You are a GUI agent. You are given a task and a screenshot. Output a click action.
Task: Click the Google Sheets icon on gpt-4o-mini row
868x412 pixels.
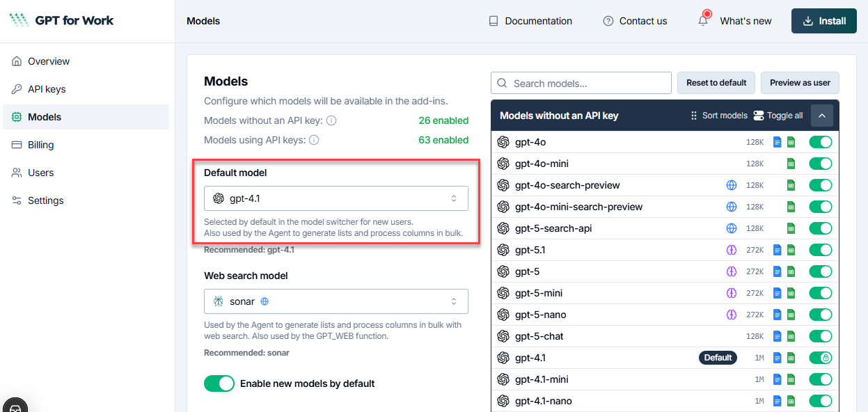tap(791, 164)
